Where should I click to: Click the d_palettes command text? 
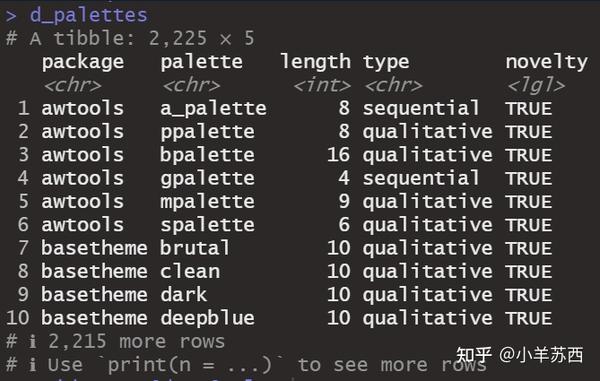click(89, 15)
